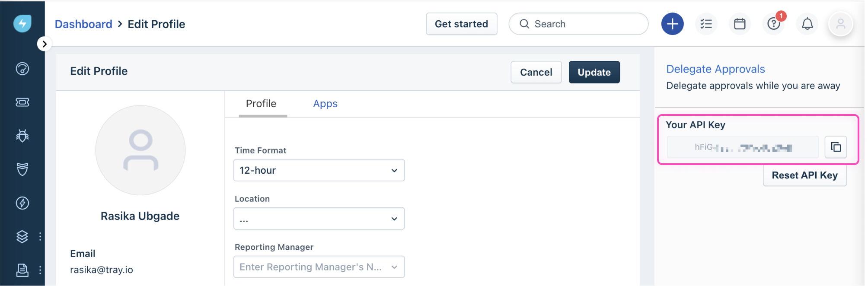Open the bug tracking sidebar icon
This screenshot has height=286, width=868.
(22, 135)
